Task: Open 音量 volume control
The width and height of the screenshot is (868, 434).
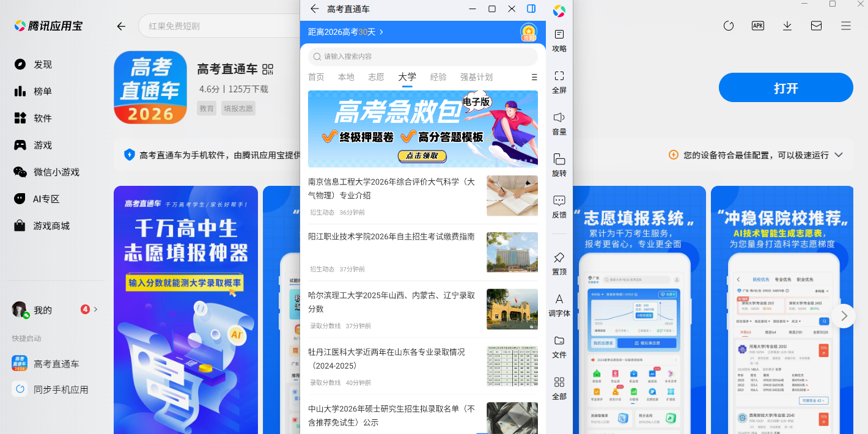Action: pyautogui.click(x=559, y=123)
